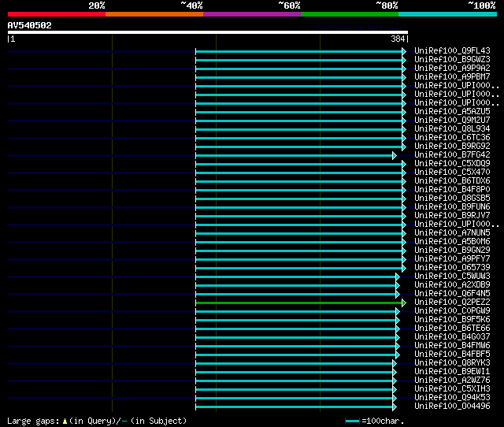The image size is (504, 427).
Task: Open the UniRef100_B9GWZ3 hit label
Action: (452, 60)
